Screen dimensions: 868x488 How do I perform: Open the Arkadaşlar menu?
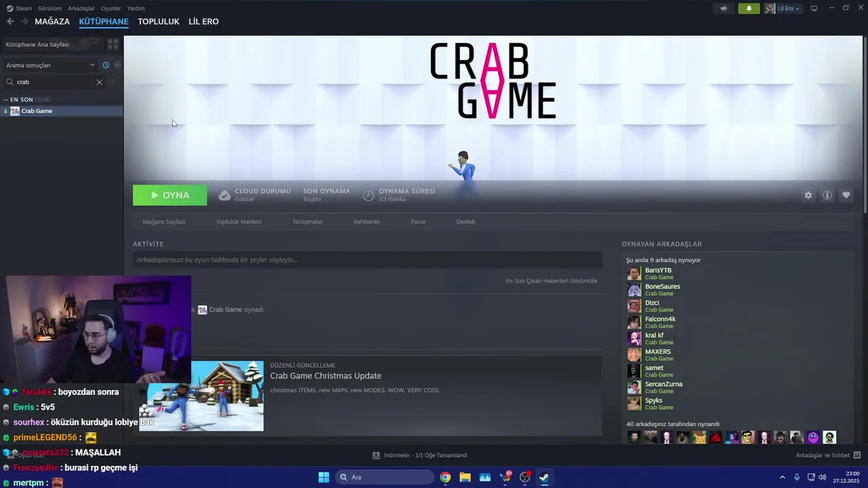coord(81,8)
